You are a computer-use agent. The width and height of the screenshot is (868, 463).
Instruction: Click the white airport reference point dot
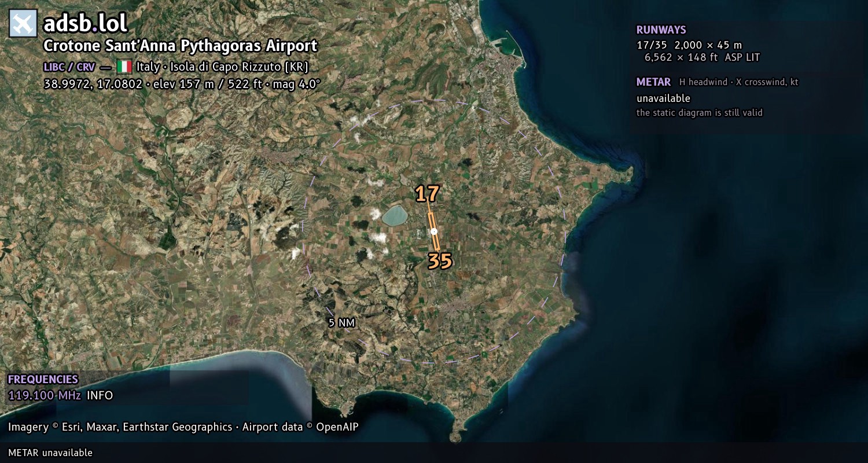(x=434, y=231)
